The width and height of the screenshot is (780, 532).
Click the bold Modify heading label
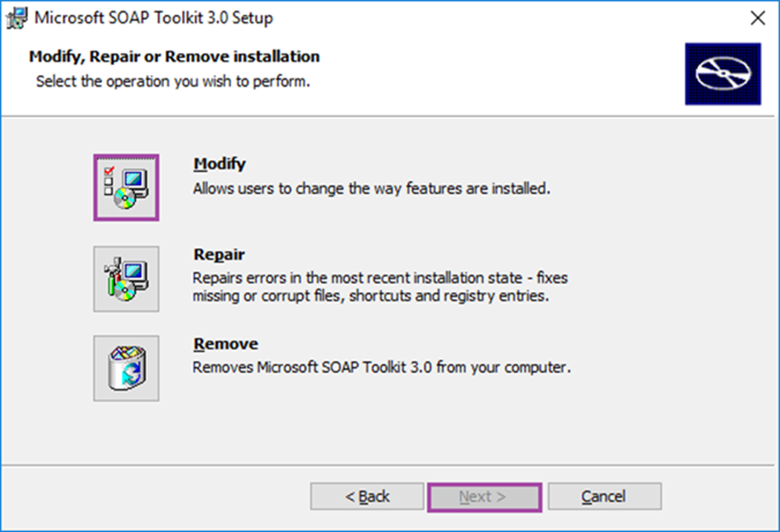tap(219, 163)
